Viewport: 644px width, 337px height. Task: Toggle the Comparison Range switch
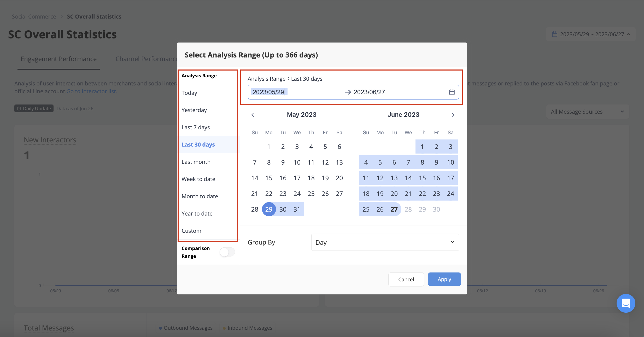coord(227,252)
